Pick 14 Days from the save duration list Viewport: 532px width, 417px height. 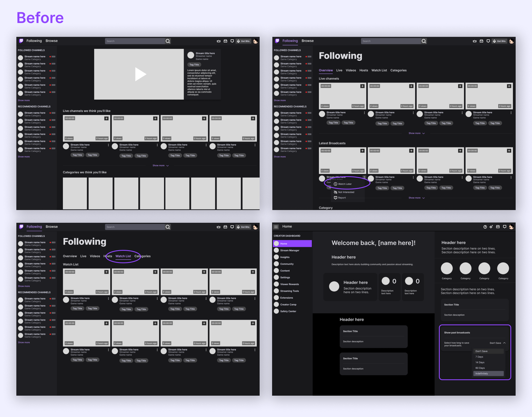pos(480,362)
